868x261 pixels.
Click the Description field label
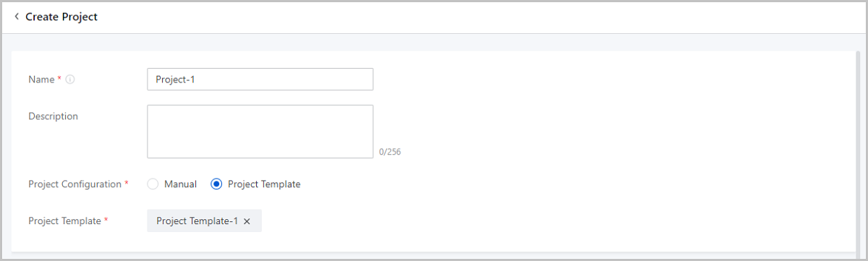point(53,116)
